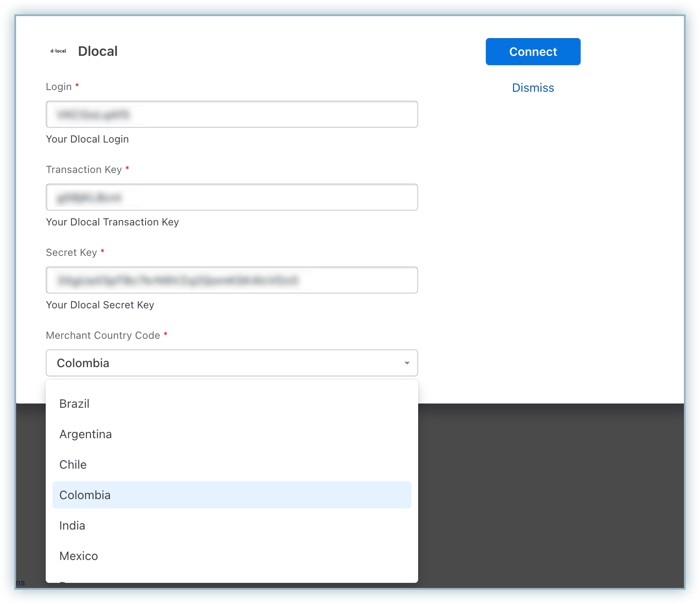The width and height of the screenshot is (700, 604).
Task: Select Argentina in the dropdown list
Action: point(85,434)
